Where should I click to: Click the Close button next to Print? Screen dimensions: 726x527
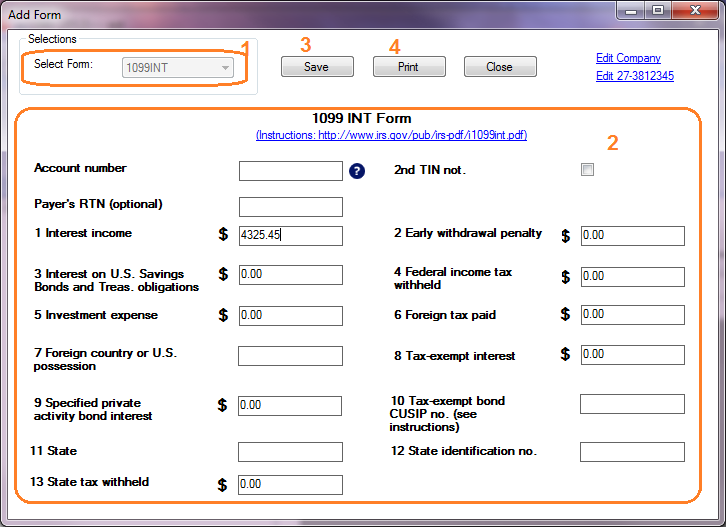[499, 67]
